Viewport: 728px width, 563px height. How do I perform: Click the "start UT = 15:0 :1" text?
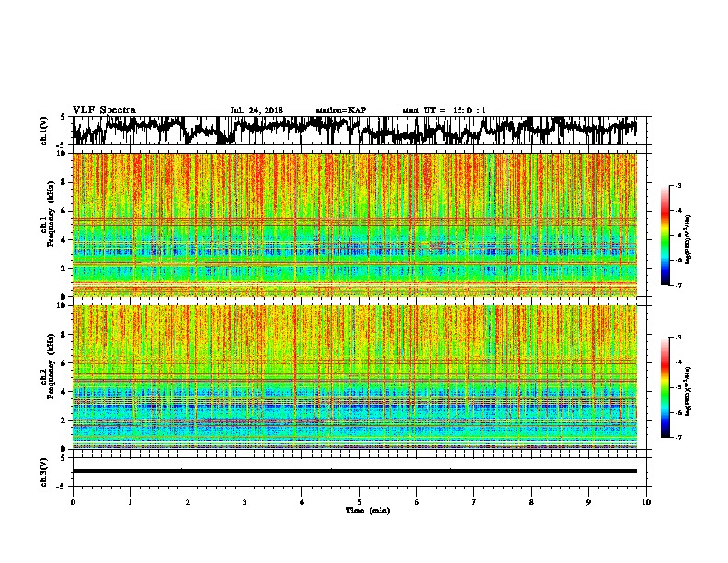(x=444, y=110)
